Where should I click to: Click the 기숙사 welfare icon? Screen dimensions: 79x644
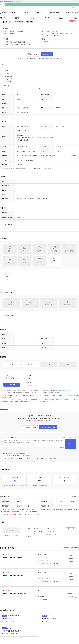(x=25, y=247)
